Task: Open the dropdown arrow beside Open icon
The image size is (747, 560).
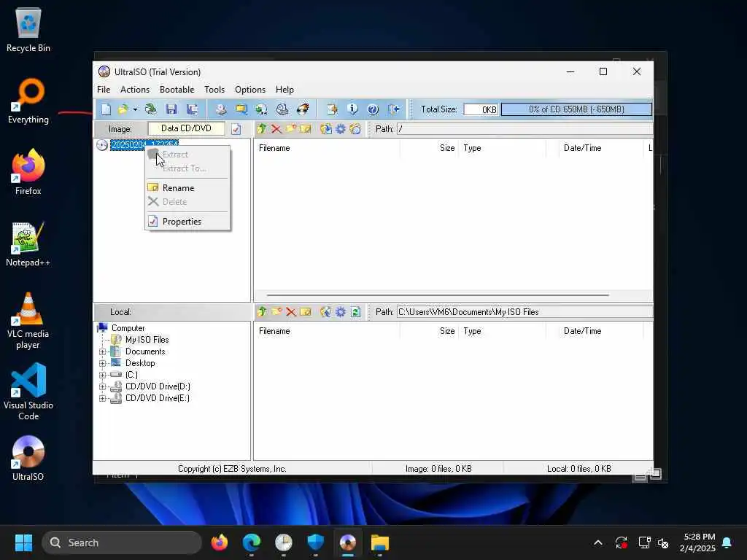Action: 135,109
